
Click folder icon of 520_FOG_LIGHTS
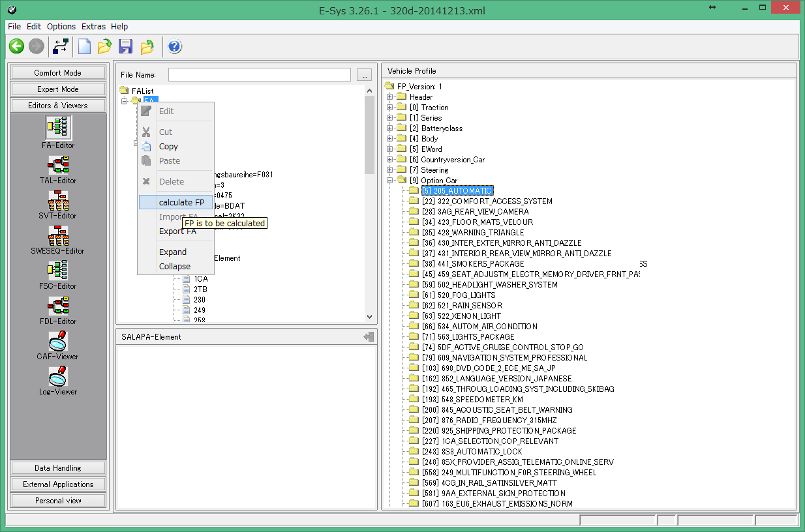click(413, 295)
